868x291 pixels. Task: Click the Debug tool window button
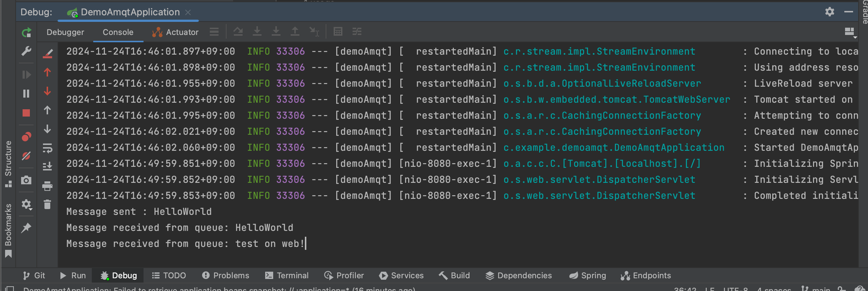pyautogui.click(x=119, y=275)
